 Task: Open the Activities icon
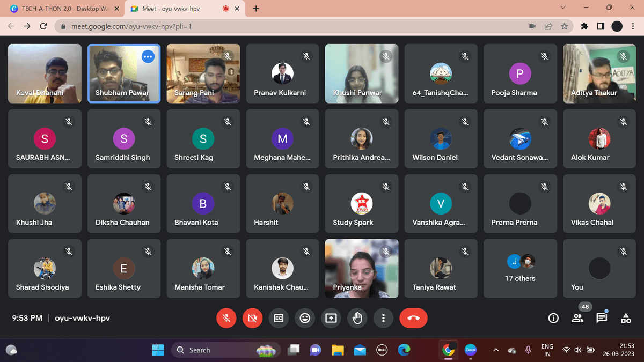[626, 318]
